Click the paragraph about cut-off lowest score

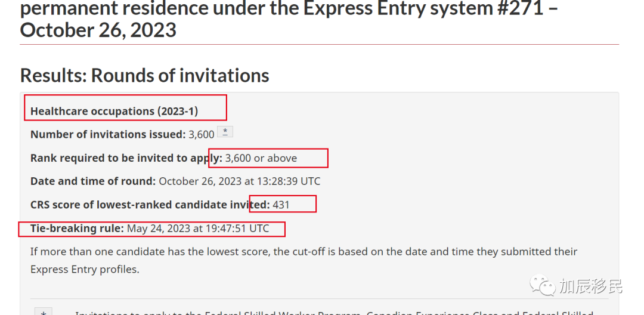pos(304,260)
